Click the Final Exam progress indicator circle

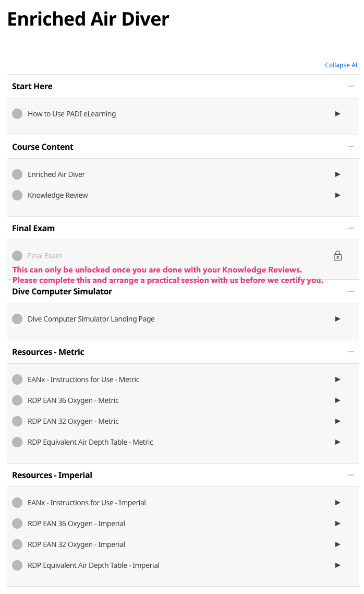(x=17, y=256)
